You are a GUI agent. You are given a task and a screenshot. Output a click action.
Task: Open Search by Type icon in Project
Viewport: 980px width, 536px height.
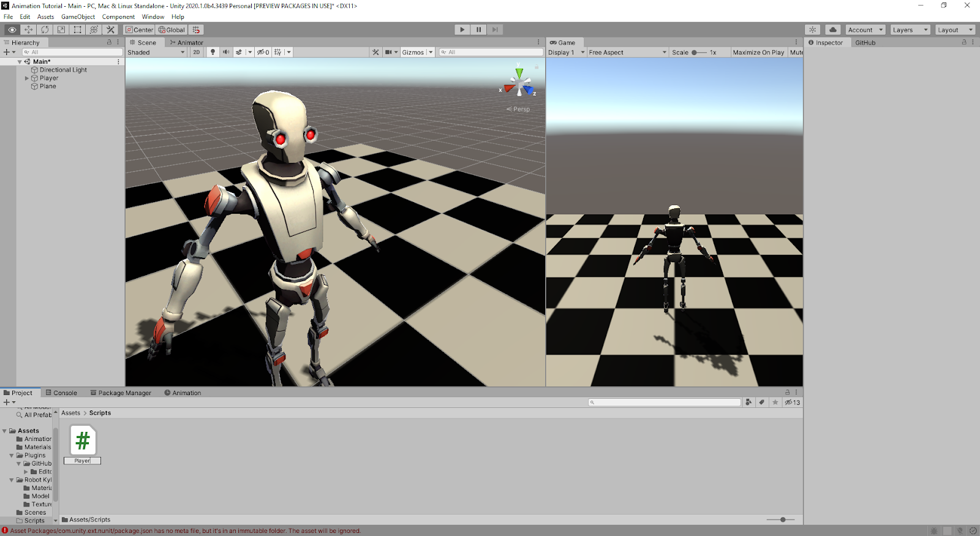[x=748, y=402]
